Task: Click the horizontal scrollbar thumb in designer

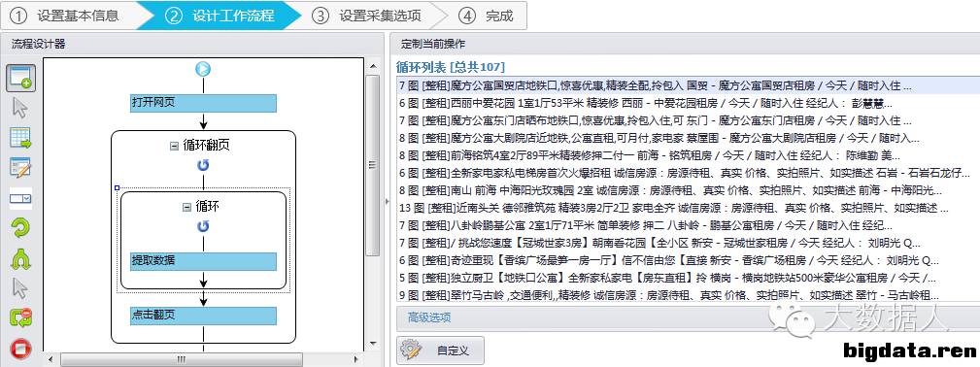Action: click(x=181, y=359)
